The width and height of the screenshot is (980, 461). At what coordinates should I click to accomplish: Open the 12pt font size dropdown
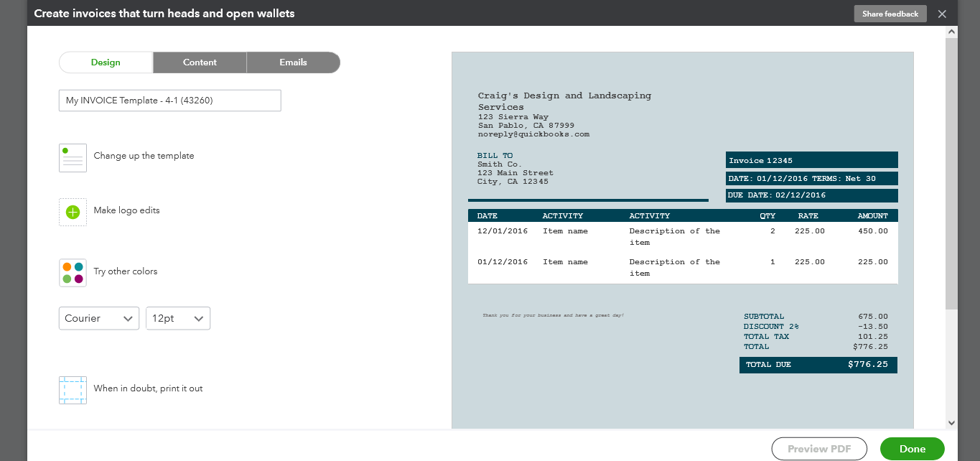(x=177, y=318)
